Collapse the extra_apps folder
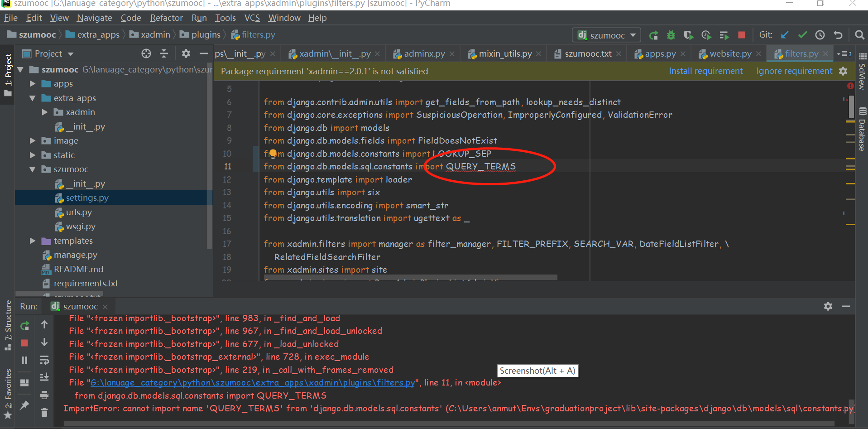The width and height of the screenshot is (868, 429). 33,98
